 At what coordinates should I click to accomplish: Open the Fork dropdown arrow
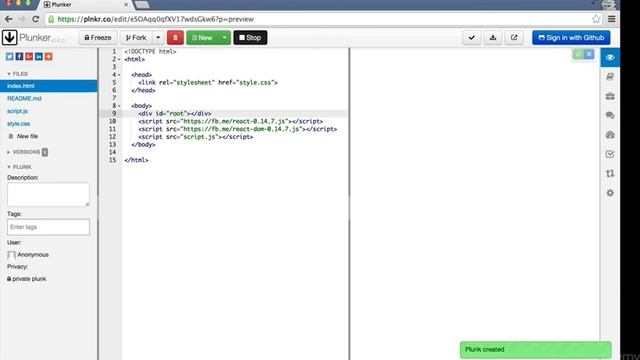(x=158, y=38)
